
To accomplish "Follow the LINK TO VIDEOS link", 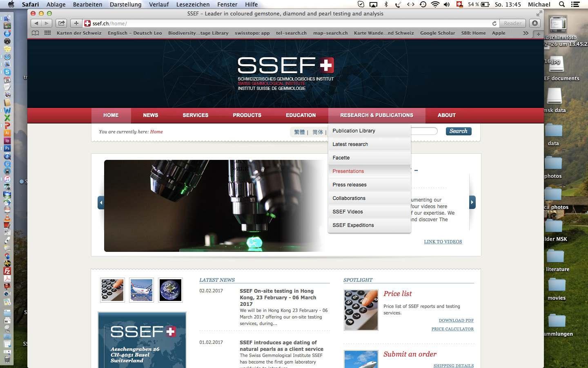I will click(x=443, y=242).
